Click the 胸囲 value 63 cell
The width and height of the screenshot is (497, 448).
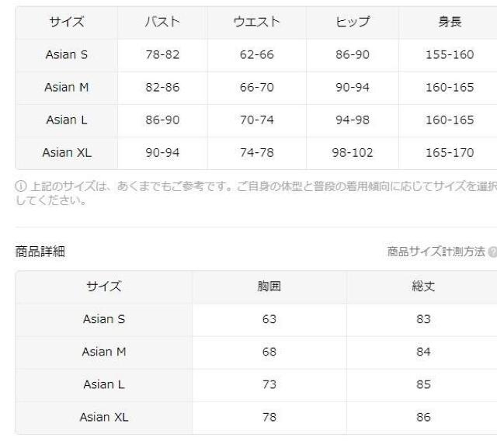pos(269,319)
